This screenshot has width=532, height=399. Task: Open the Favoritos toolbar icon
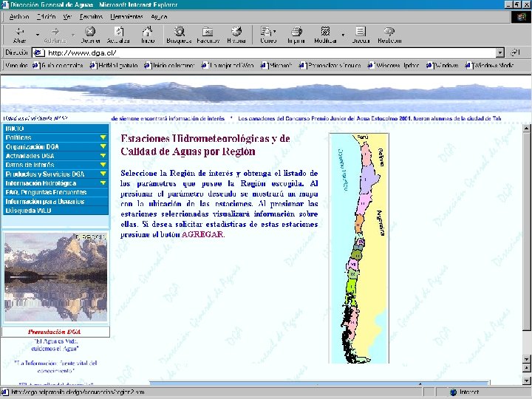208,32
